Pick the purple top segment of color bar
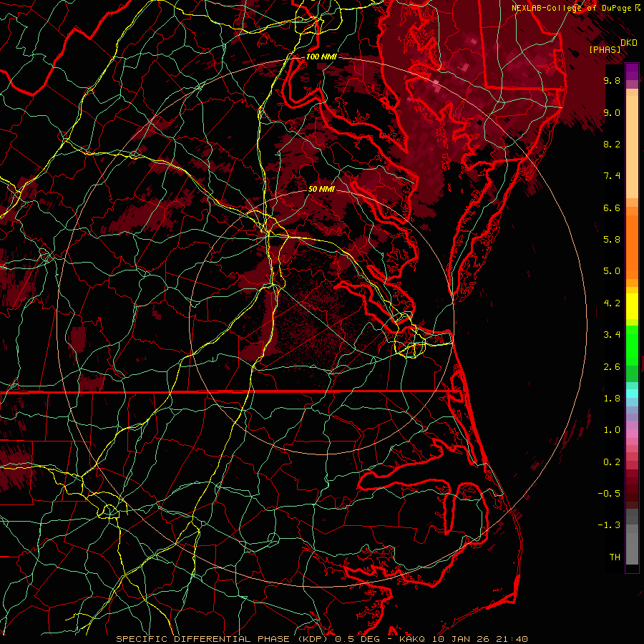 coord(632,72)
